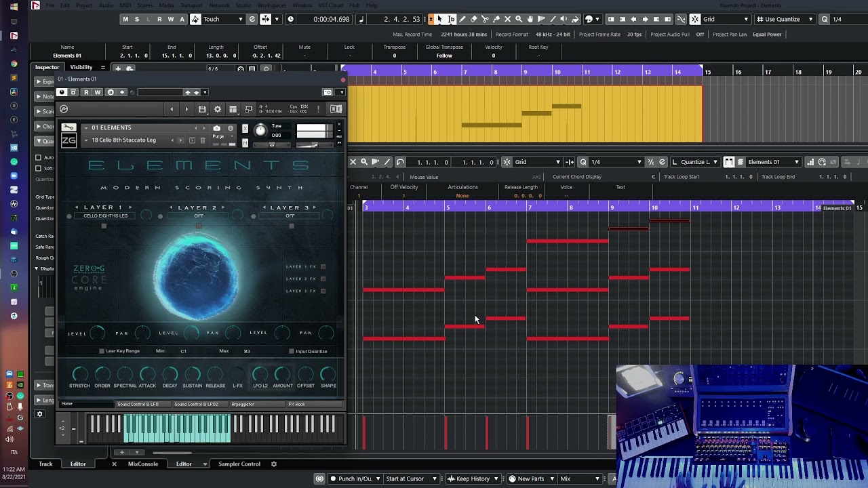The width and height of the screenshot is (868, 488).
Task: Toggle the Kontakt instrument Solo S button
Action: tap(245, 128)
